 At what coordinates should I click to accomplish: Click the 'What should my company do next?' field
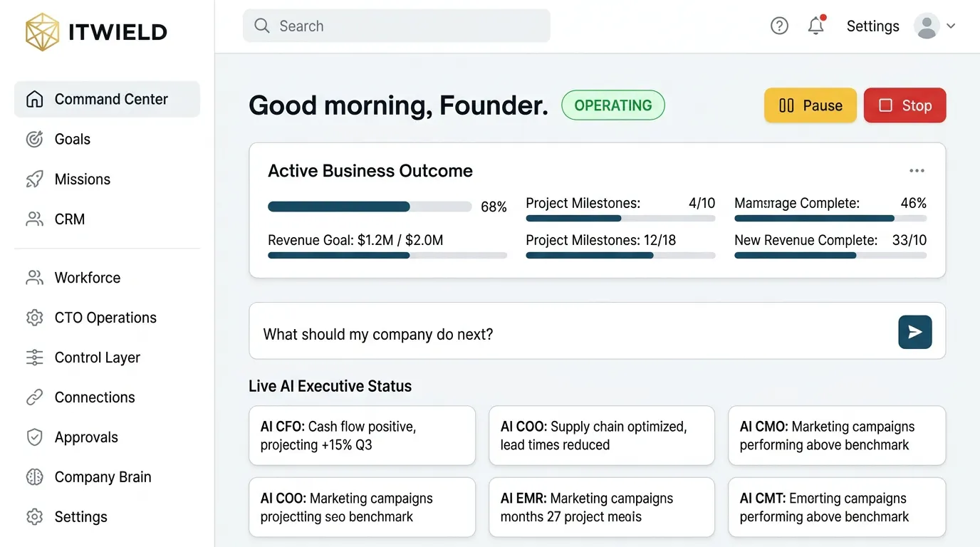598,331
